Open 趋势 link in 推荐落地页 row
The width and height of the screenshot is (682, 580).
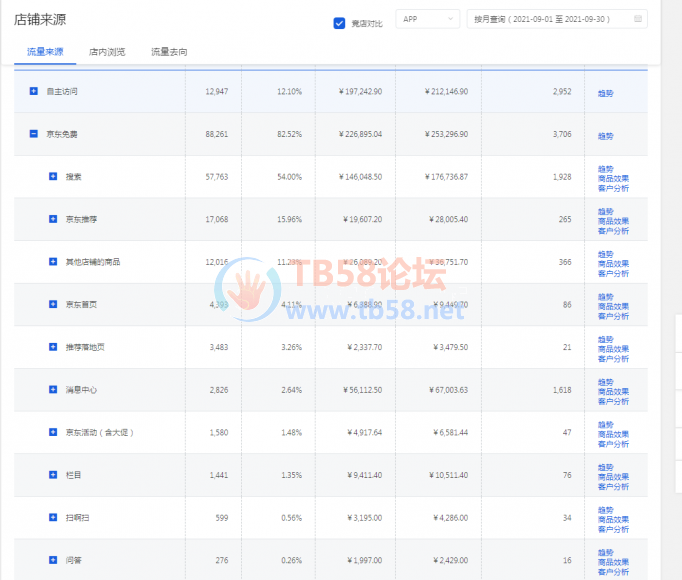tap(605, 339)
